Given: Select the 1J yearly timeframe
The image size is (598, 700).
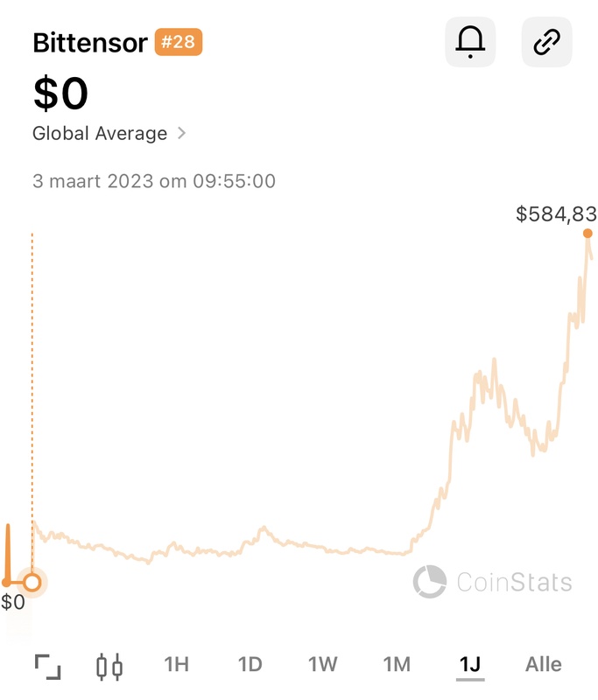Looking at the screenshot, I should [470, 664].
